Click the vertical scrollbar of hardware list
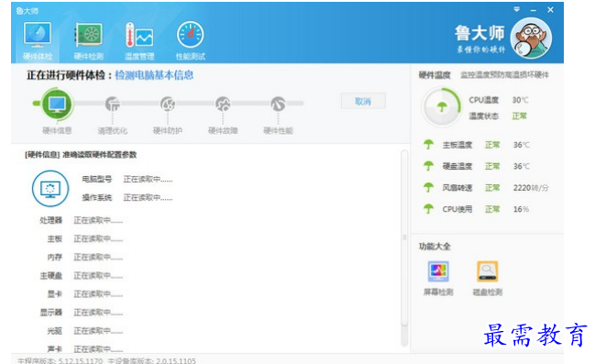This screenshot has width=595, height=364. [404, 238]
